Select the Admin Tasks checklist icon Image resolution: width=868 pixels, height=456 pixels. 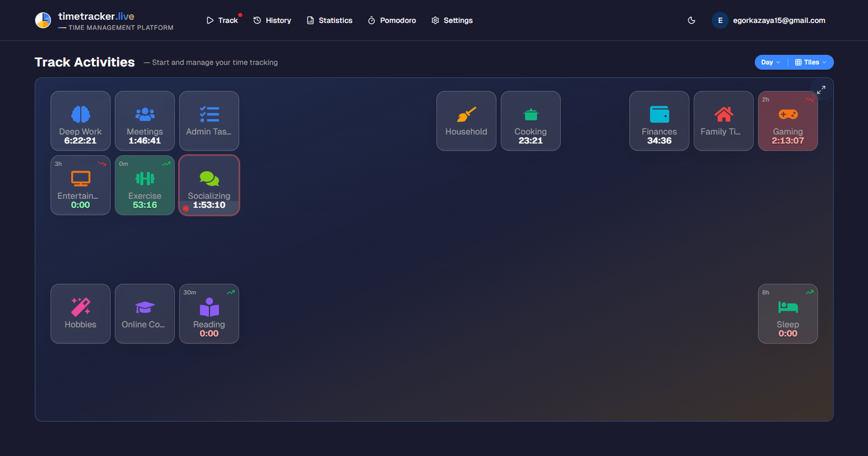click(209, 114)
